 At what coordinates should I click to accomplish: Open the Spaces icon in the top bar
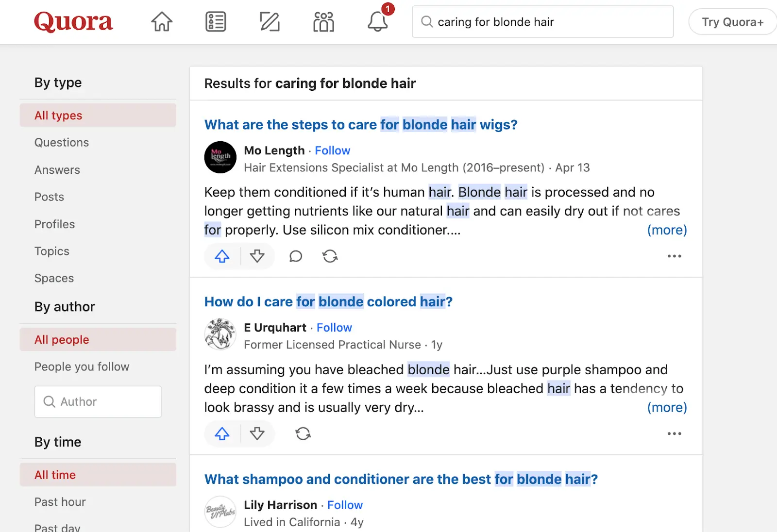tap(322, 22)
